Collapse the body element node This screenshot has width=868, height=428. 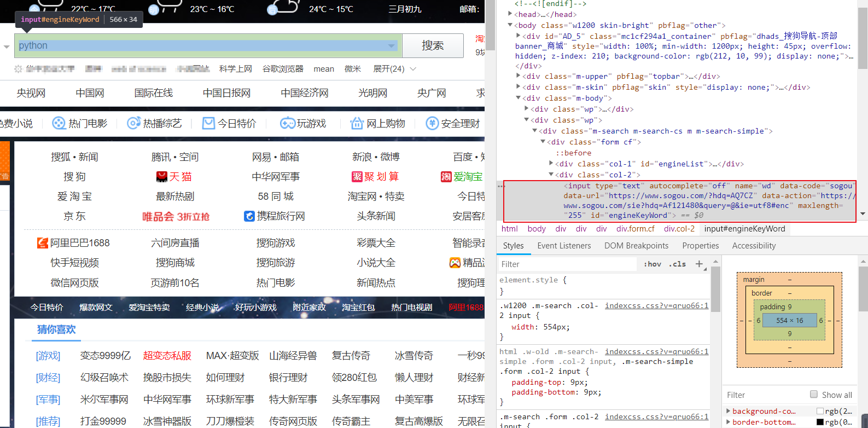click(510, 25)
